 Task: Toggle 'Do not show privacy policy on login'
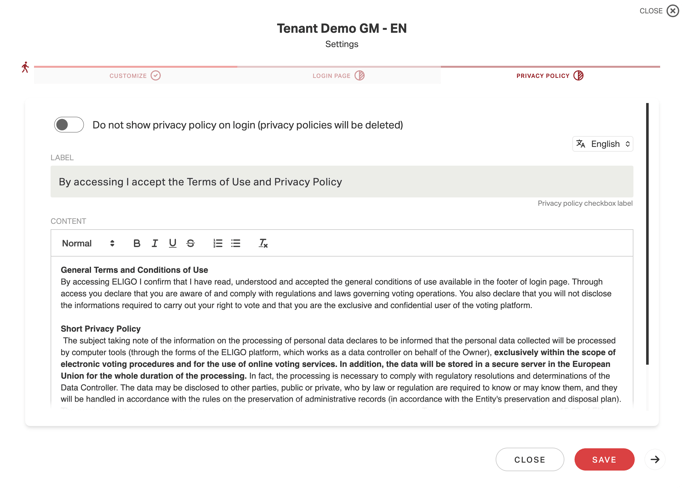pos(69,125)
